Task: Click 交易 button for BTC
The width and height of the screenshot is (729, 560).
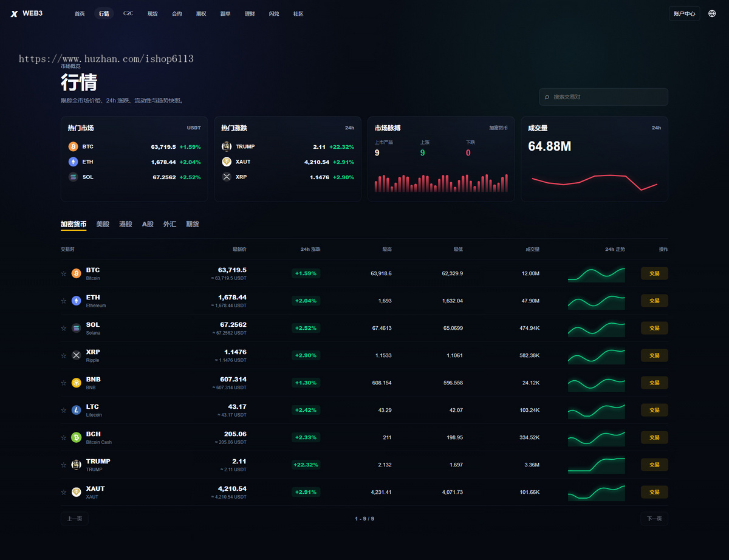Action: pos(654,273)
